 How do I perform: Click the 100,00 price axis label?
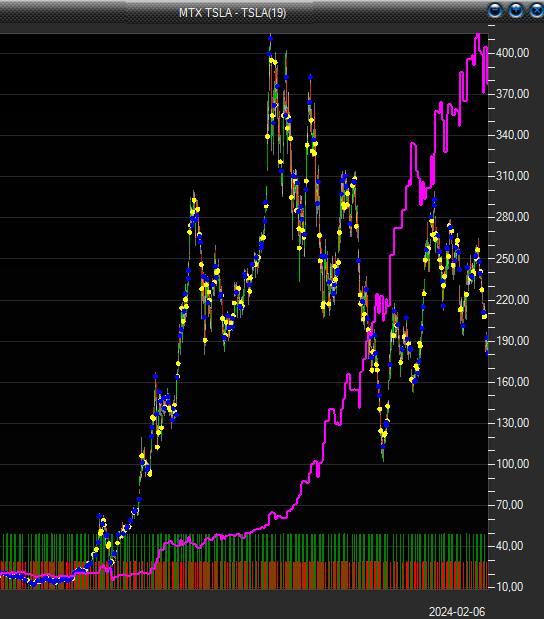(x=512, y=464)
